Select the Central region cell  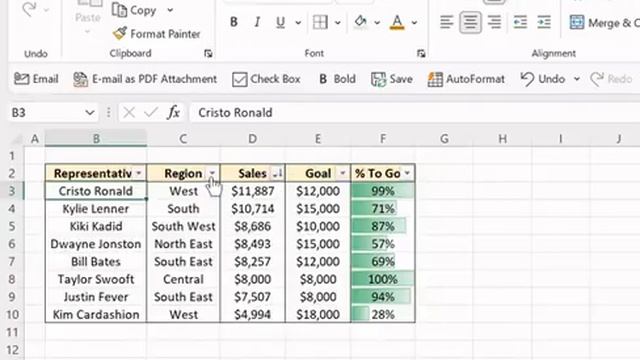click(x=183, y=279)
